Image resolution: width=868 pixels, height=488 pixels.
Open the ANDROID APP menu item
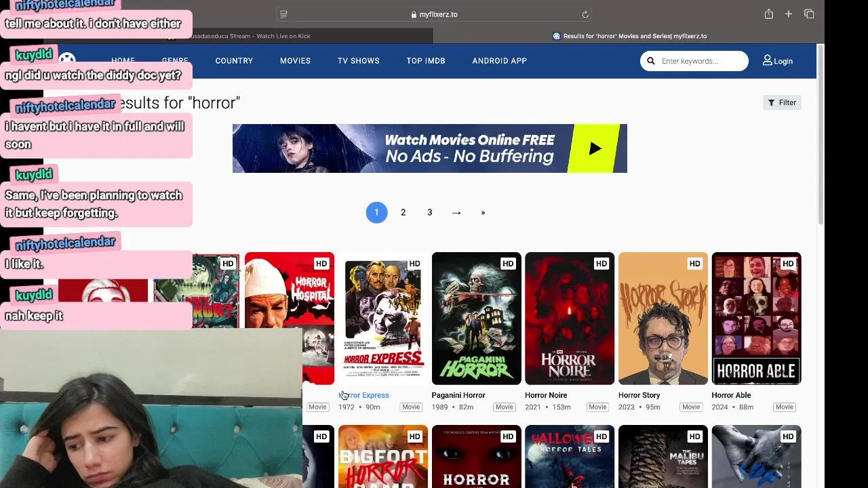click(500, 61)
